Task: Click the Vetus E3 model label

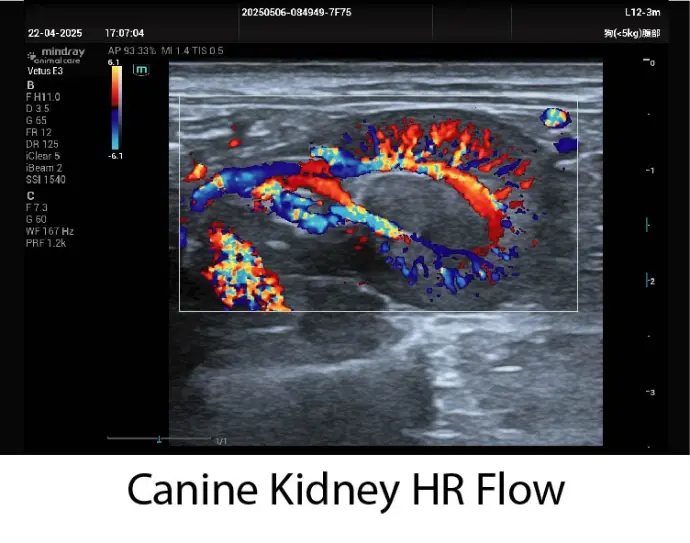Action: 46,70
